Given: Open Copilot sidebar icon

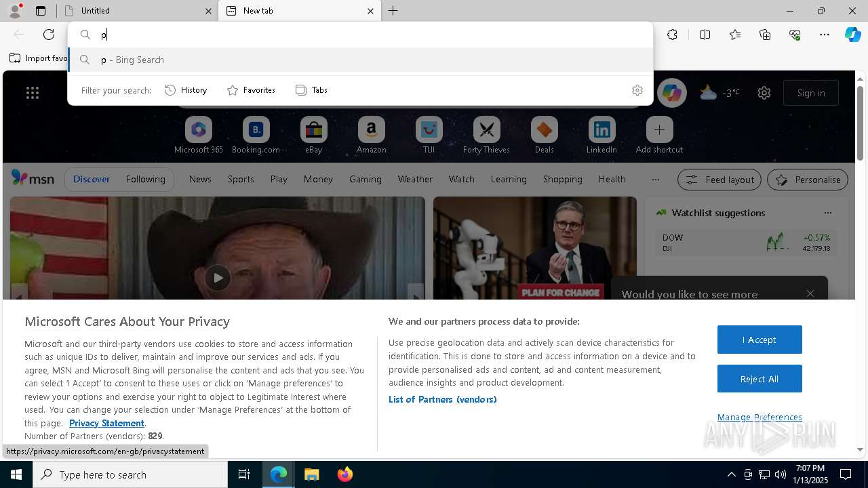Looking at the screenshot, I should point(853,35).
